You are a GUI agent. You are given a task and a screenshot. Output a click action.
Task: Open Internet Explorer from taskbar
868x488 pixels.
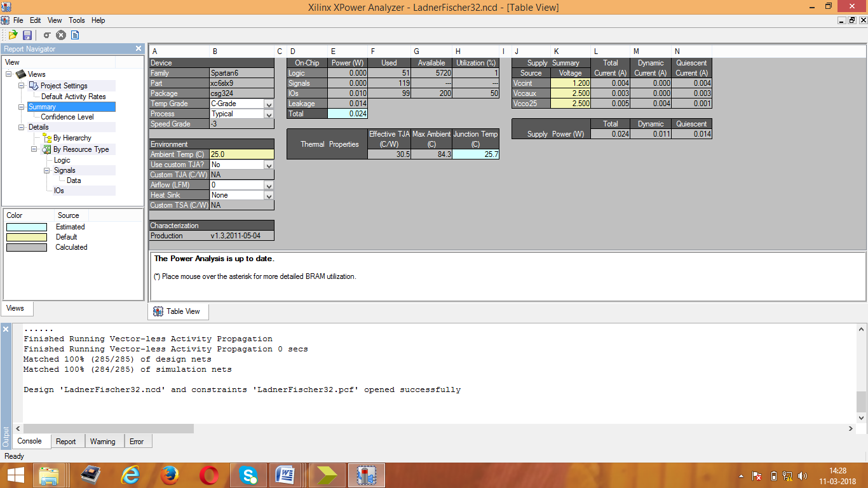131,475
